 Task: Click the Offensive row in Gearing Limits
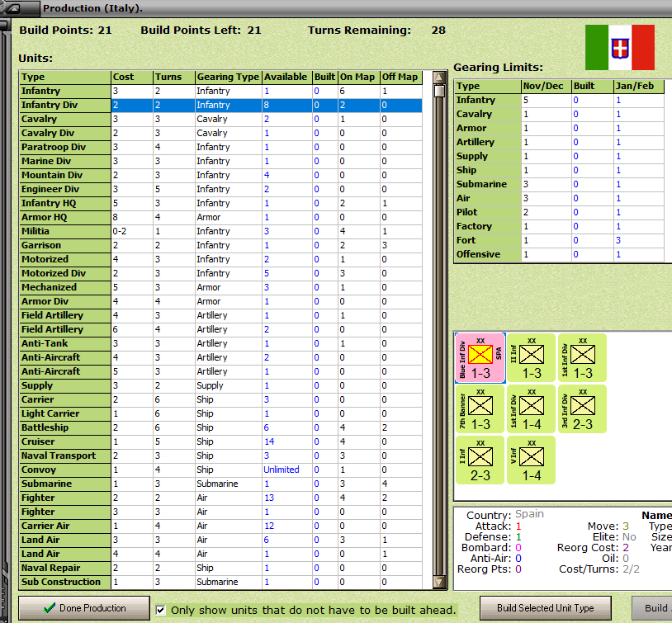click(x=559, y=254)
